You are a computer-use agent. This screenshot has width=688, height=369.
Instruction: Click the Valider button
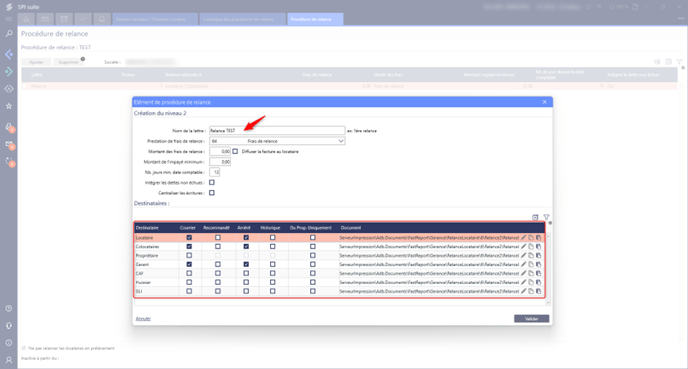tap(531, 319)
